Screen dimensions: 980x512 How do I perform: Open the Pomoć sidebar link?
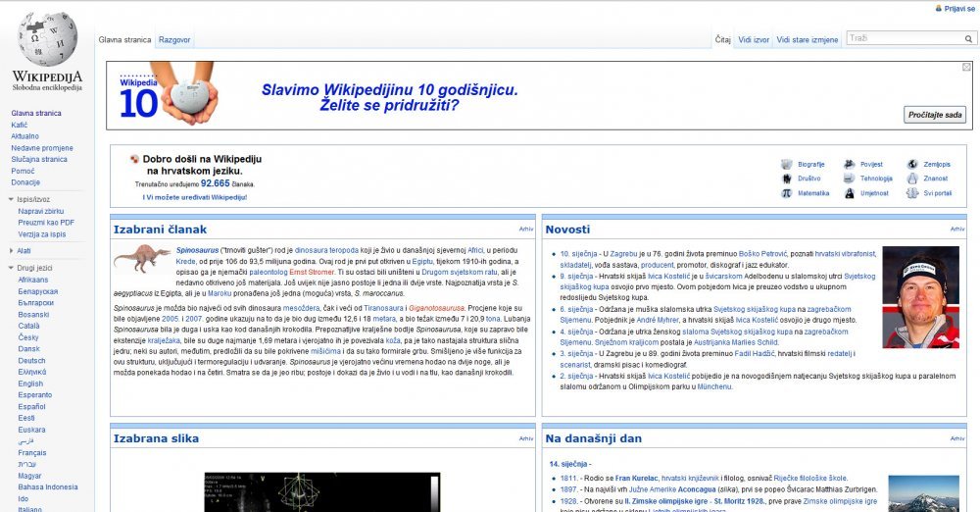(24, 171)
